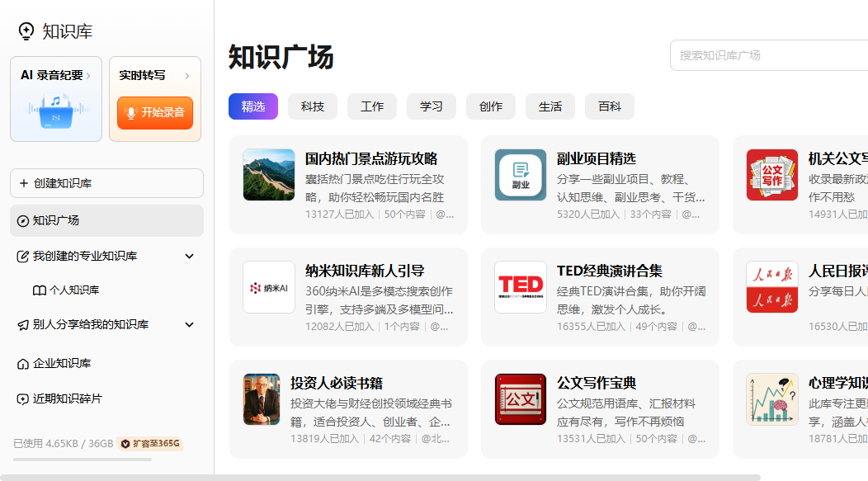Click the portrait thumbnail of 投资人必读书籍
The width and height of the screenshot is (868, 481).
pos(262,399)
